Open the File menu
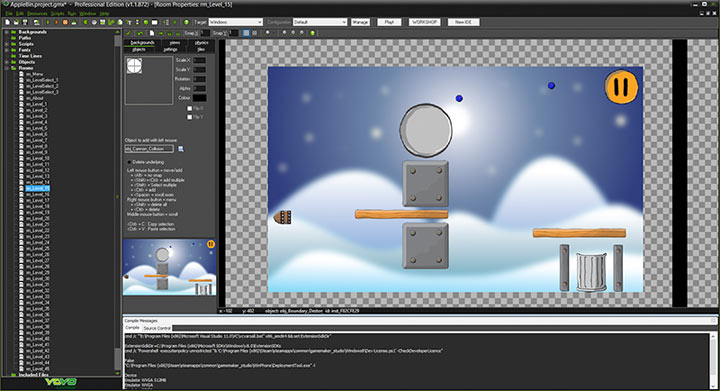The height and width of the screenshot is (391, 720). point(9,14)
